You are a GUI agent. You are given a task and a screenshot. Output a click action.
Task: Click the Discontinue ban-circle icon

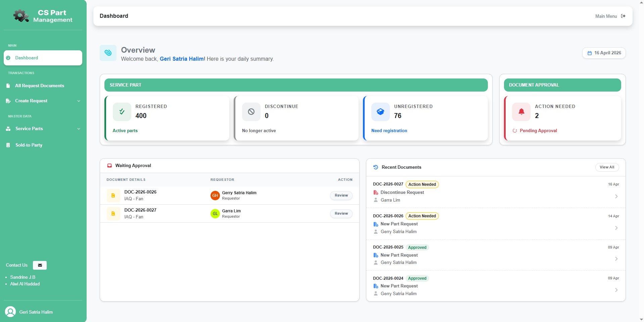pyautogui.click(x=251, y=112)
